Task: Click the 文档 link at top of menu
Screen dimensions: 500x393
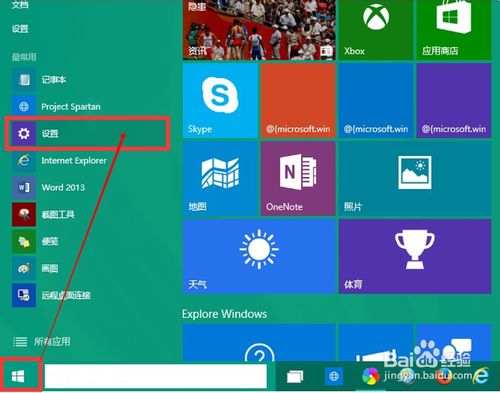Action: coord(20,5)
